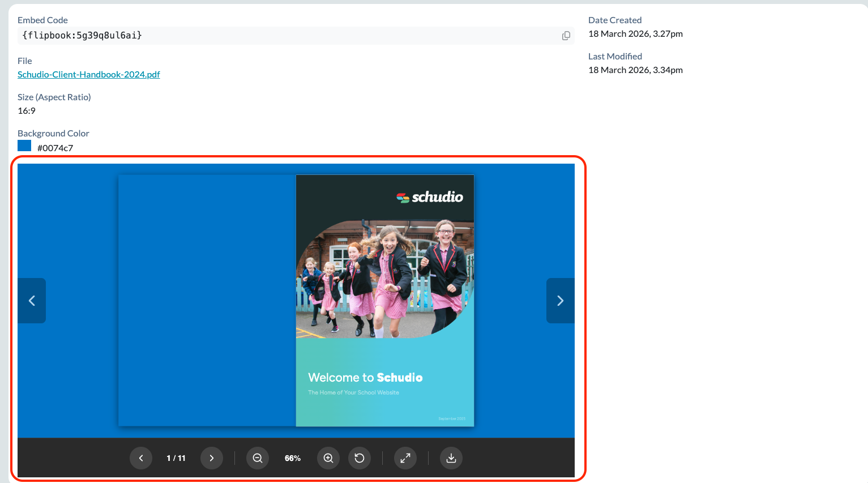The height and width of the screenshot is (483, 868).
Task: Click the Last Modified label
Action: point(615,56)
